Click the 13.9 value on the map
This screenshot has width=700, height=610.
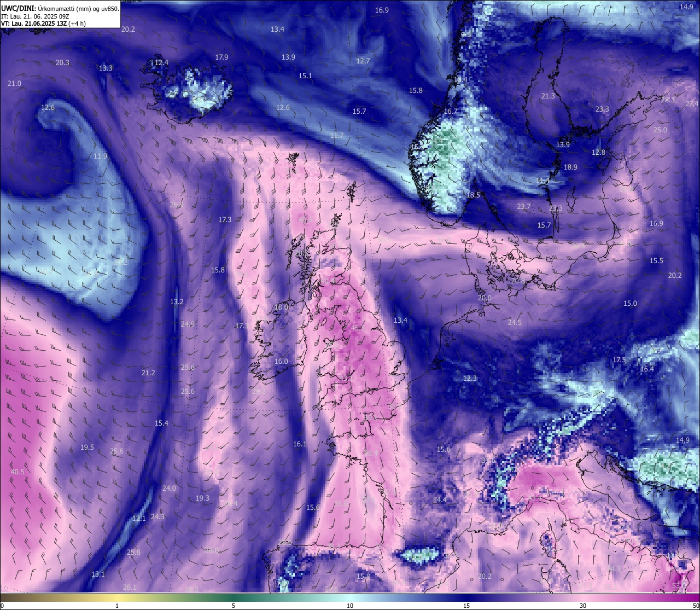[x=288, y=57]
